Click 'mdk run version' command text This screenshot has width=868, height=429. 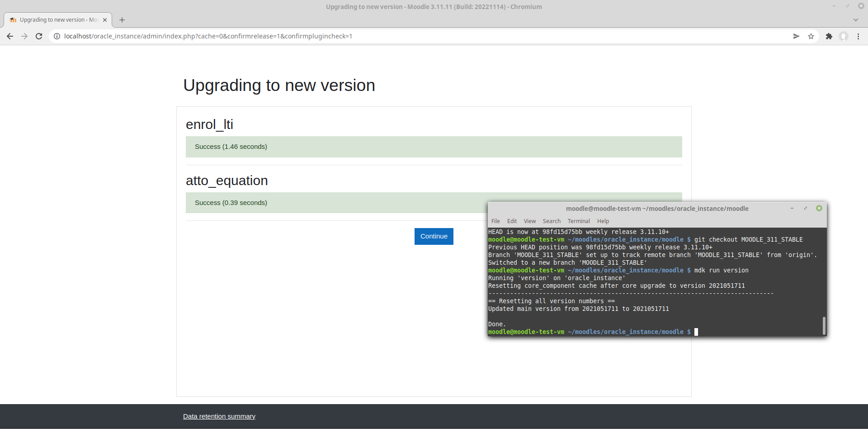point(721,270)
